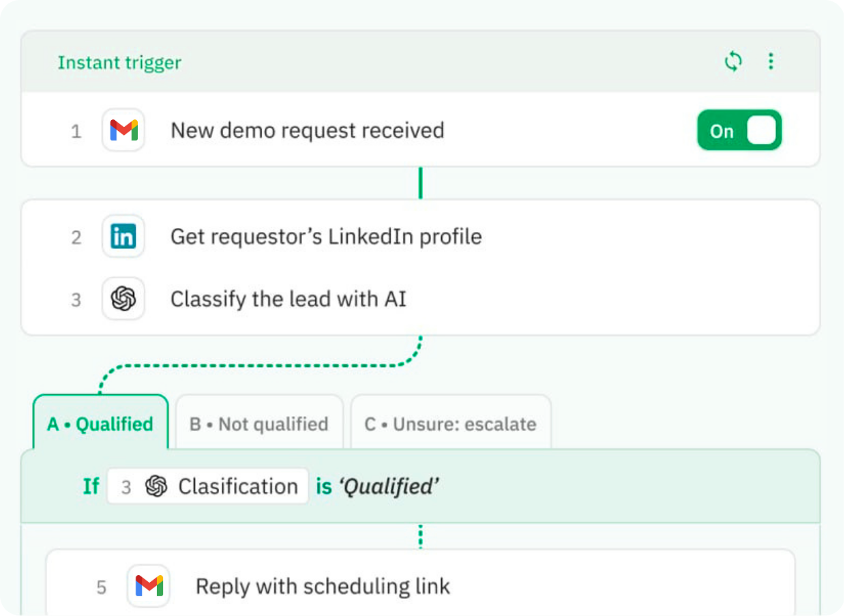Image resolution: width=845 pixels, height=616 pixels.
Task: Click the OpenAI icon in step 3
Action: (123, 299)
